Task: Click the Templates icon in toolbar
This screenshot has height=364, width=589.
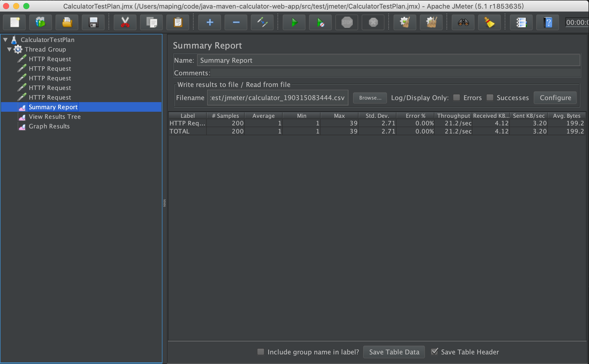Action: [x=40, y=22]
